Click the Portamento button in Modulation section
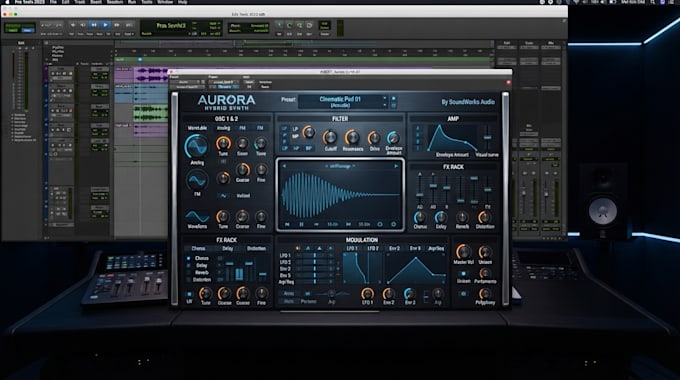680x380 pixels. (308, 301)
